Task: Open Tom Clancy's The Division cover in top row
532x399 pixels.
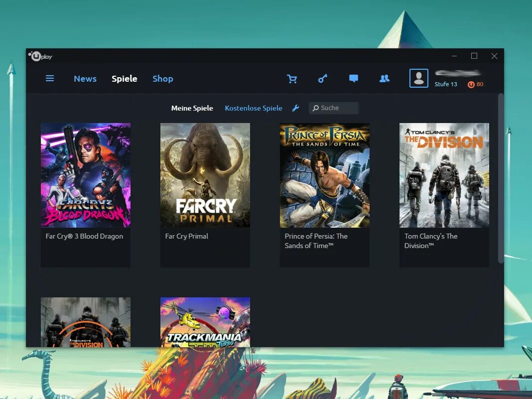Action: (444, 175)
